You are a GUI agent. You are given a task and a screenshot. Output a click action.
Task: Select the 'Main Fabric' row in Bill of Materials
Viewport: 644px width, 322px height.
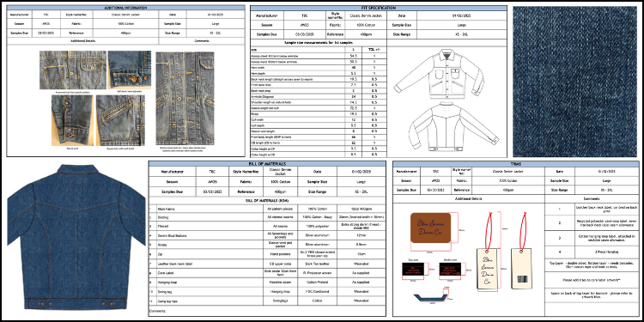267,209
